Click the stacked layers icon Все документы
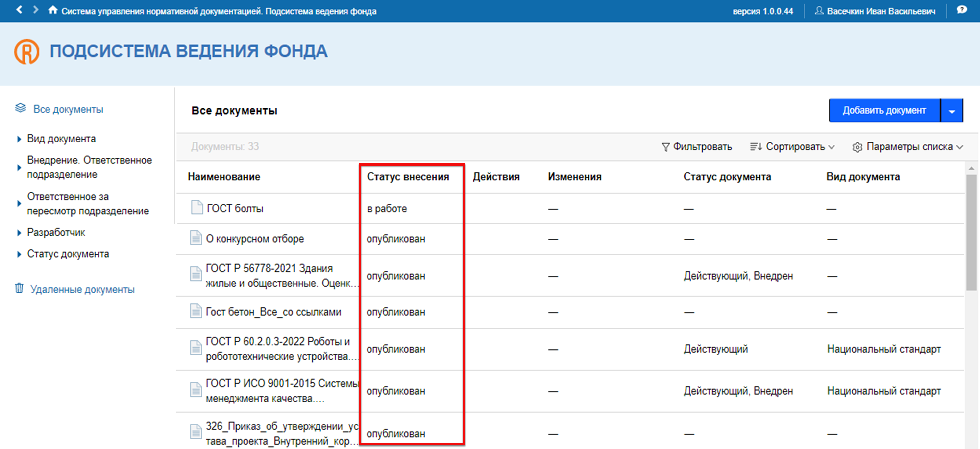The image size is (980, 449). pos(21,108)
